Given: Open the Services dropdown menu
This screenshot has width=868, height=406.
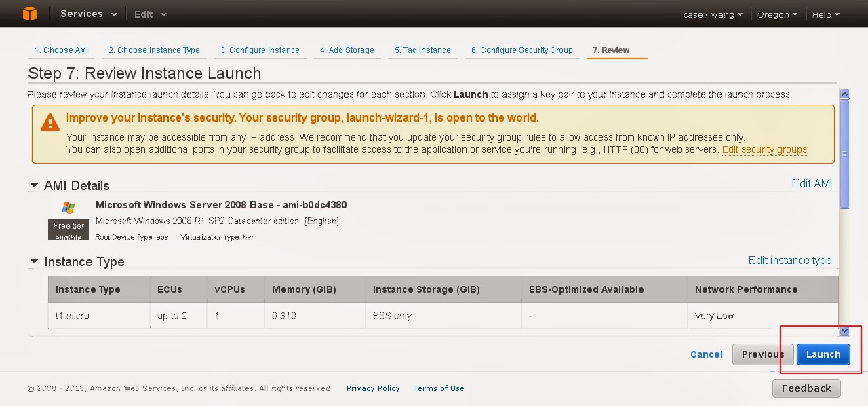Looking at the screenshot, I should point(88,14).
